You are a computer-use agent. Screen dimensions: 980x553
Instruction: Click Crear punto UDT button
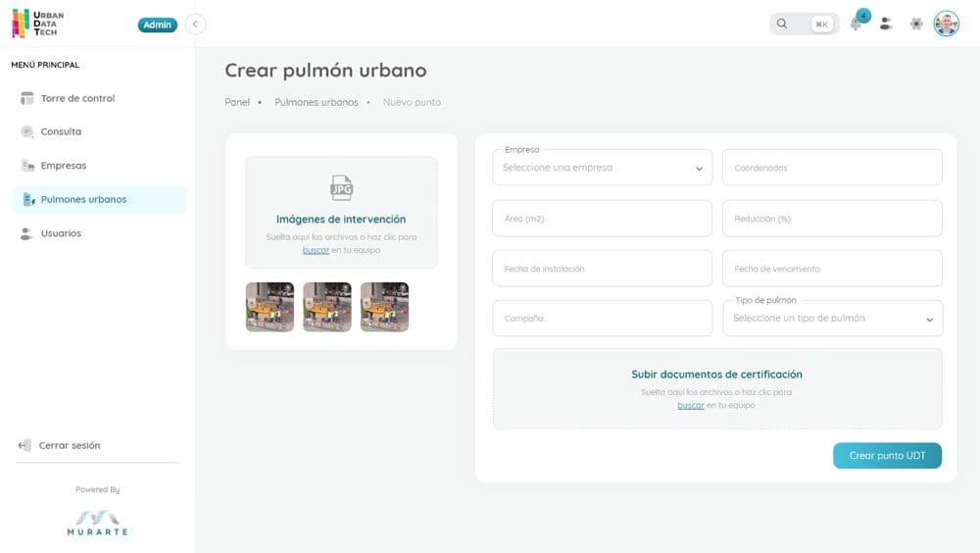coord(887,455)
